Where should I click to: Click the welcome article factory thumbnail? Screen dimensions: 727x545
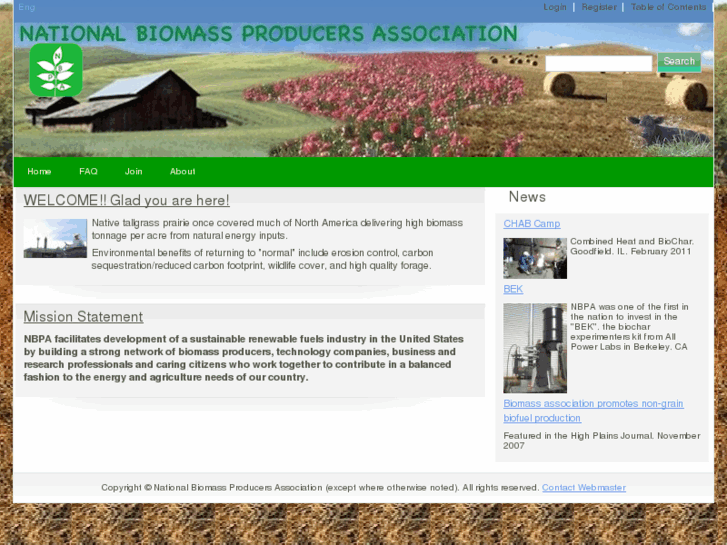[x=55, y=239]
